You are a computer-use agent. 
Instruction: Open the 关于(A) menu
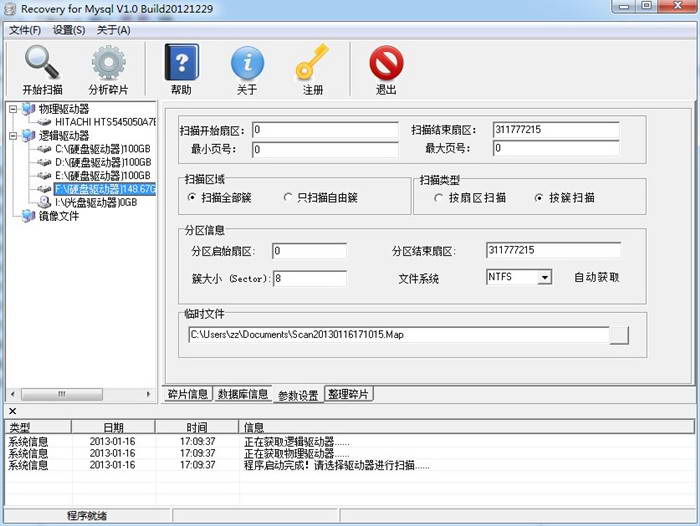tap(113, 30)
